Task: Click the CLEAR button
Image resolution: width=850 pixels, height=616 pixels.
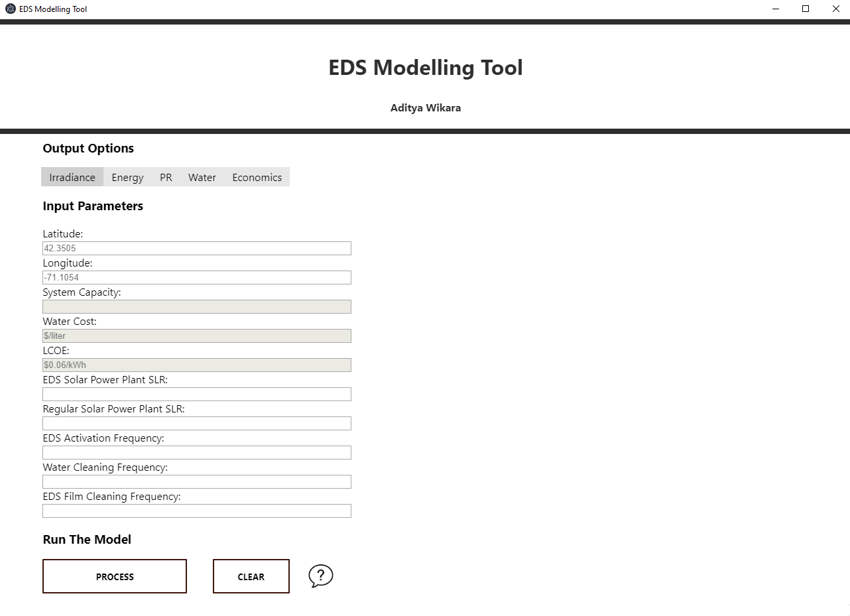Action: pos(251,576)
